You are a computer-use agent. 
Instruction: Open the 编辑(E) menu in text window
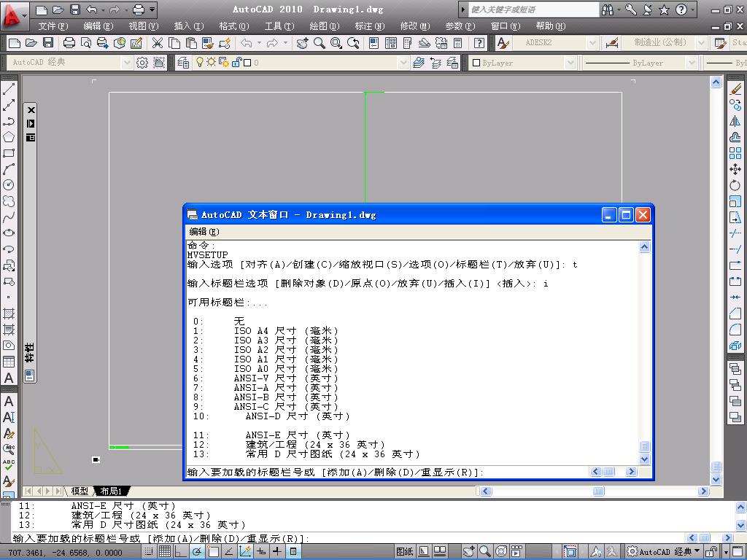[204, 232]
